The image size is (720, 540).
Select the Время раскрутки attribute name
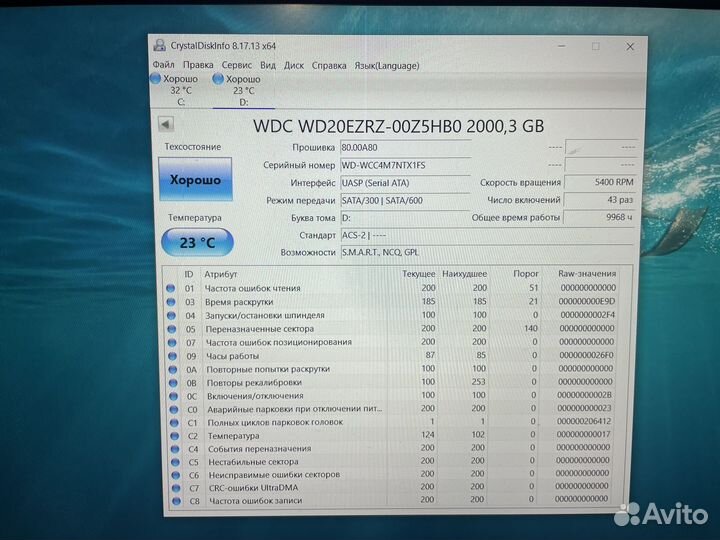[x=239, y=302]
